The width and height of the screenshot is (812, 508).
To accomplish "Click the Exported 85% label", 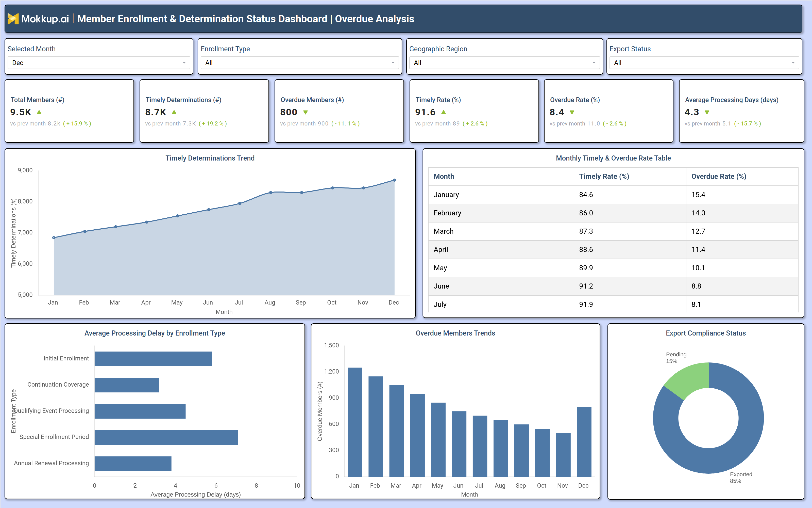I will pyautogui.click(x=741, y=478).
